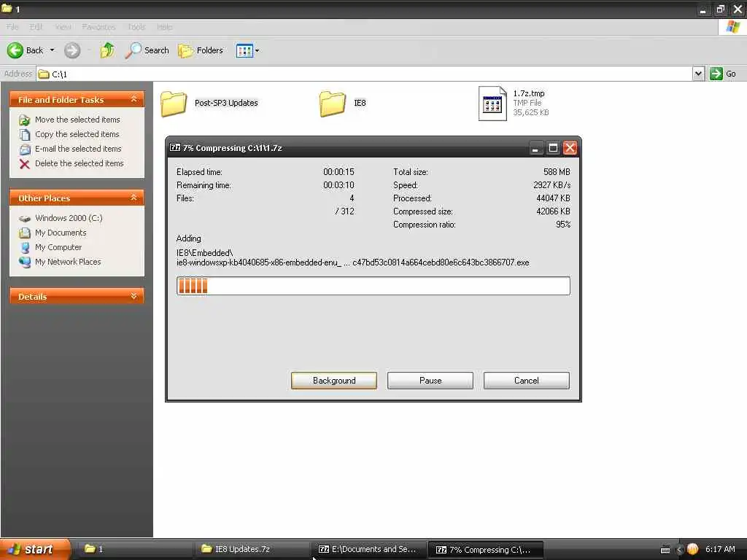This screenshot has width=747, height=560.
Task: Click the Post-SP3 Updates folder name
Action: tap(226, 103)
